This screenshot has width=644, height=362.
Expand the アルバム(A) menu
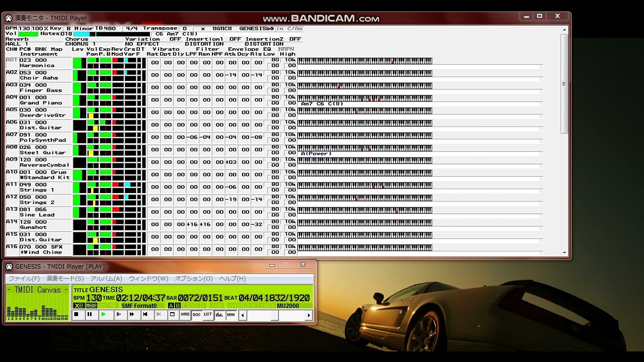pos(106,279)
